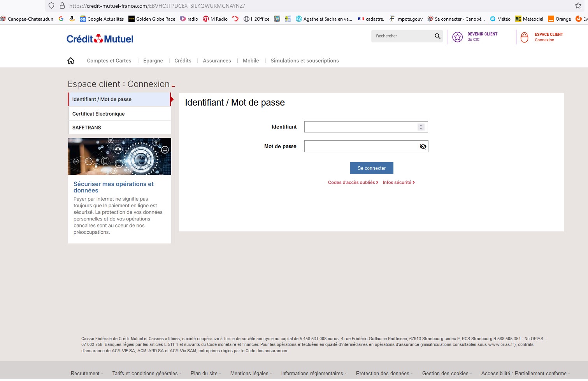Screen dimensions: 588x381
Task: Open the Mentions légales footer link
Action: 249,373
